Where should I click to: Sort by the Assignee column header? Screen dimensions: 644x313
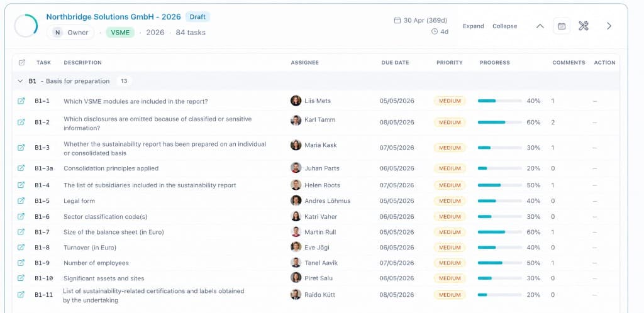(x=305, y=62)
